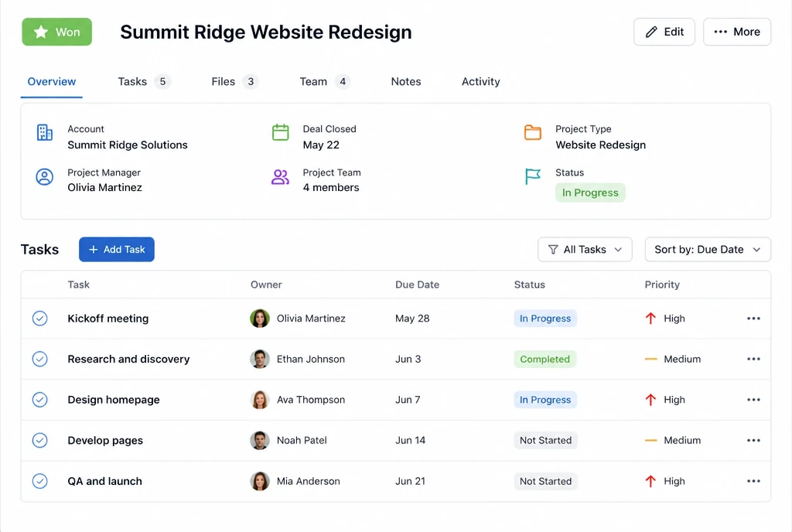792x532 pixels.
Task: Click the Edit button
Action: (664, 32)
